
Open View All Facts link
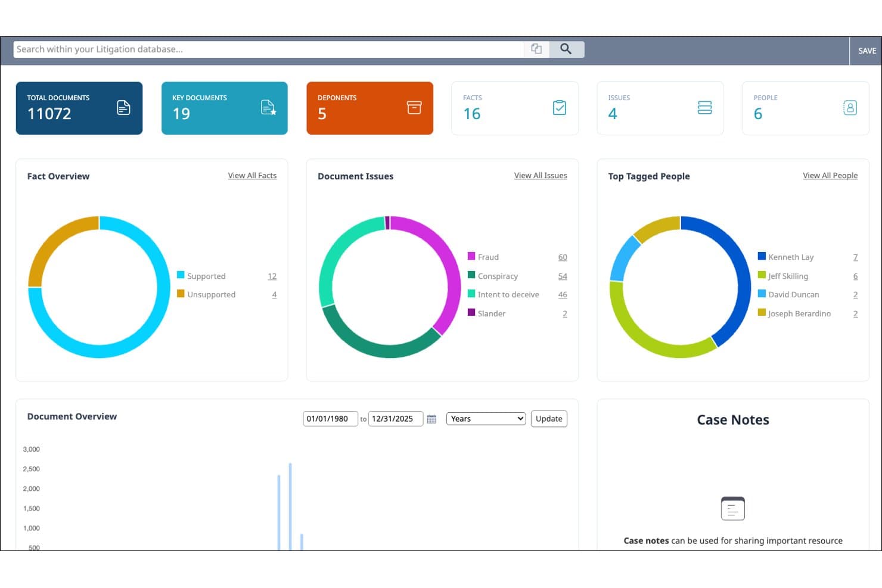coord(252,176)
